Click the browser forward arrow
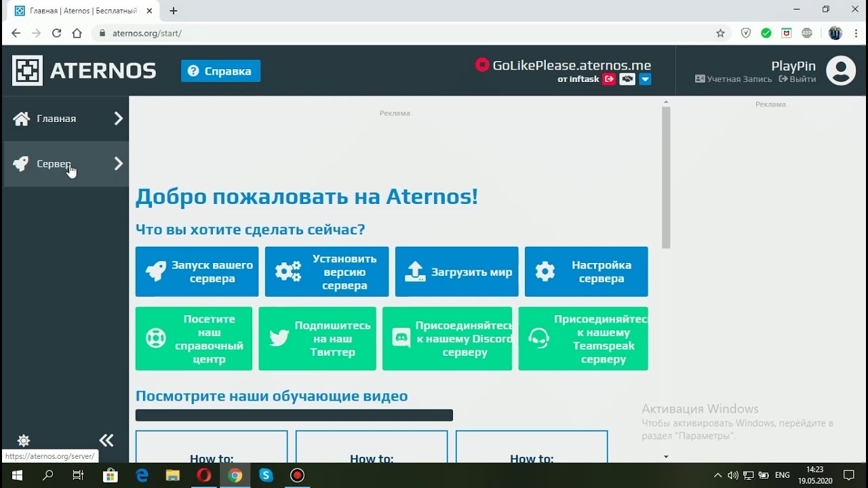Screen dimensions: 868x488 (x=36, y=33)
